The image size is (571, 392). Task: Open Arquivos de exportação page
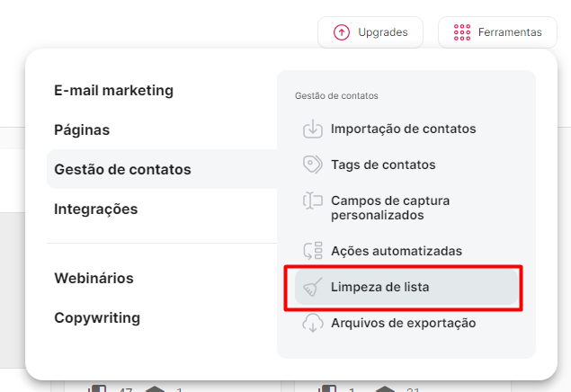point(403,323)
